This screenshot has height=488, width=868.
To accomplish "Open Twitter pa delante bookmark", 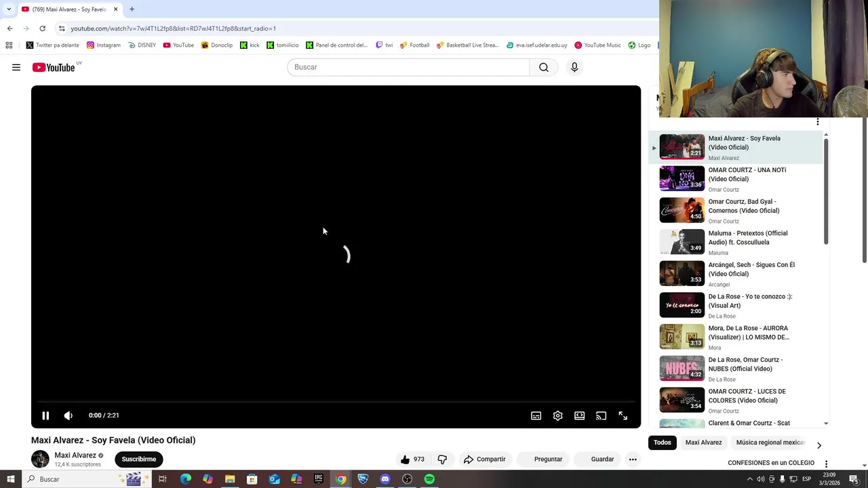I will 53,45.
